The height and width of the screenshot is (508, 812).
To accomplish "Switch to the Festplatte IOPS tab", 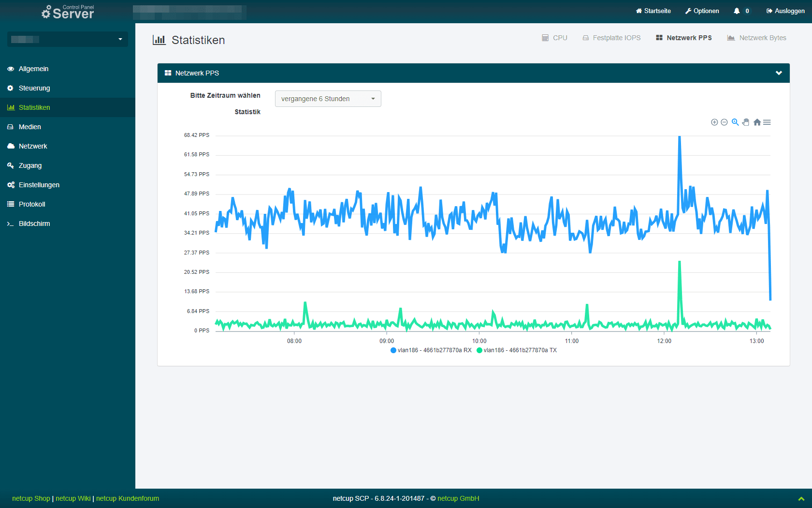I will coord(611,38).
